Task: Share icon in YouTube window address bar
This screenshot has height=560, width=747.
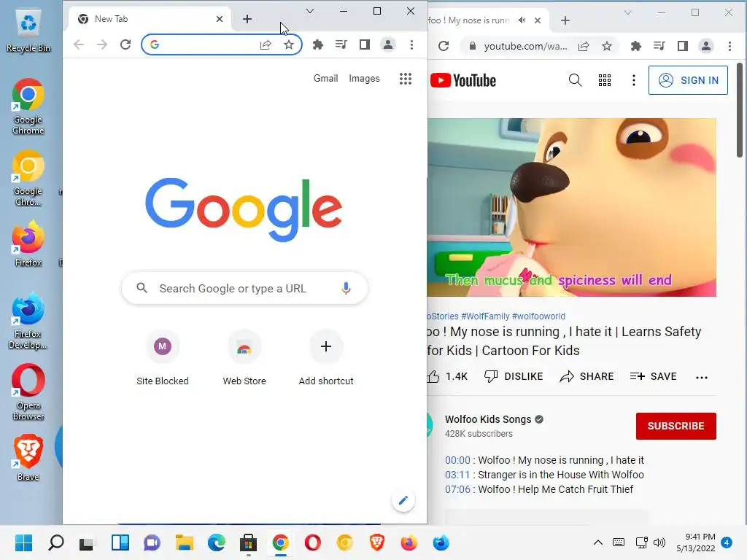Action: 584,46
